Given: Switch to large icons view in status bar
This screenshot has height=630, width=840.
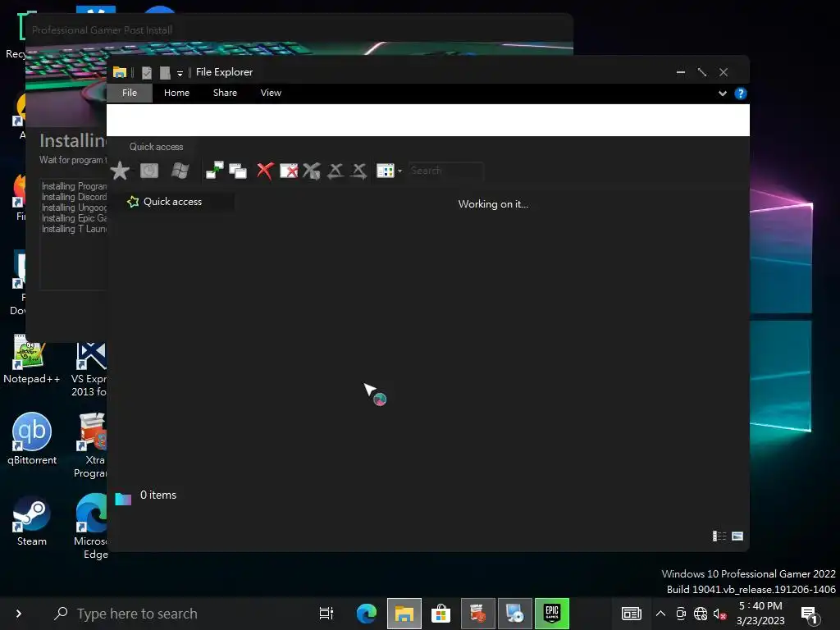Looking at the screenshot, I should 737,536.
